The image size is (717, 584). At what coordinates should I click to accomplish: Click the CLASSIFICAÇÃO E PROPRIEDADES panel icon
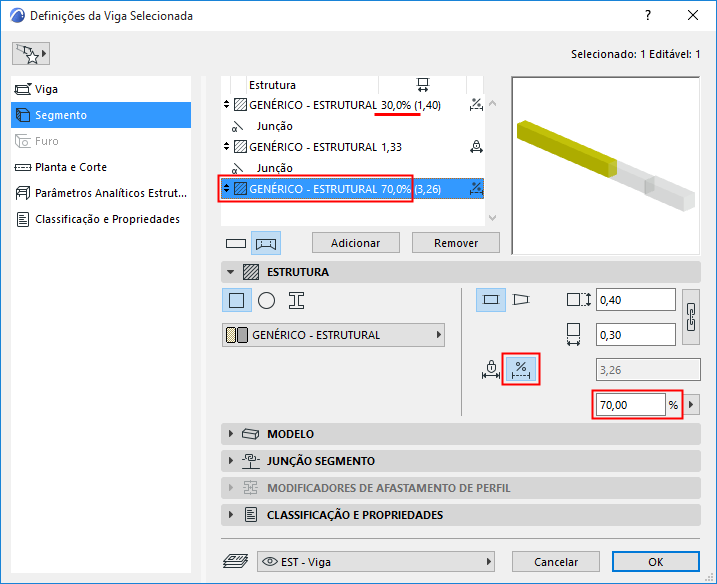pos(251,515)
